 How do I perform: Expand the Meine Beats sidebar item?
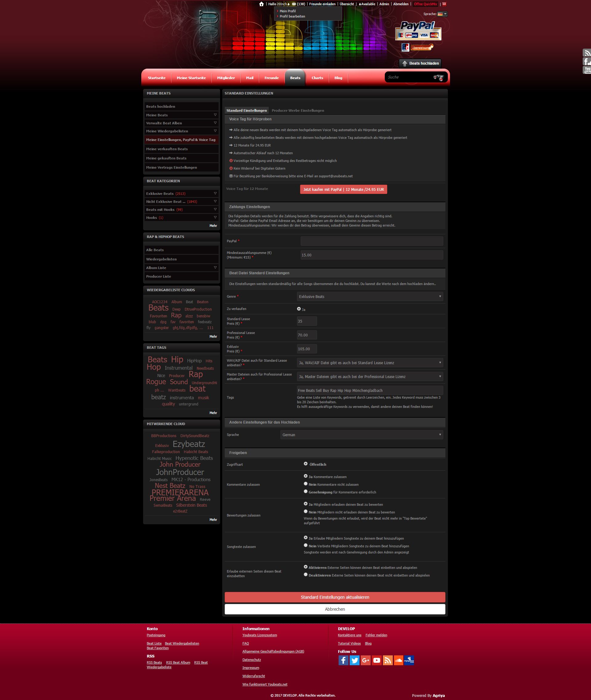point(215,115)
